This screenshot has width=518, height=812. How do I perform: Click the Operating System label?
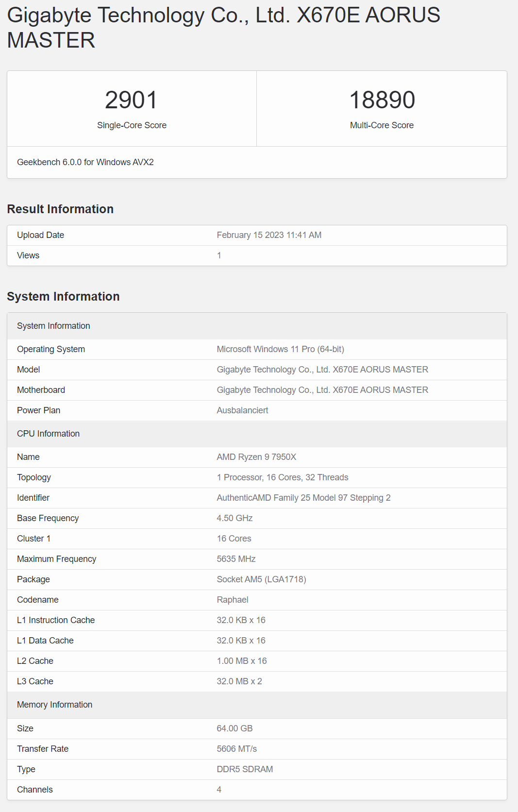click(x=51, y=349)
